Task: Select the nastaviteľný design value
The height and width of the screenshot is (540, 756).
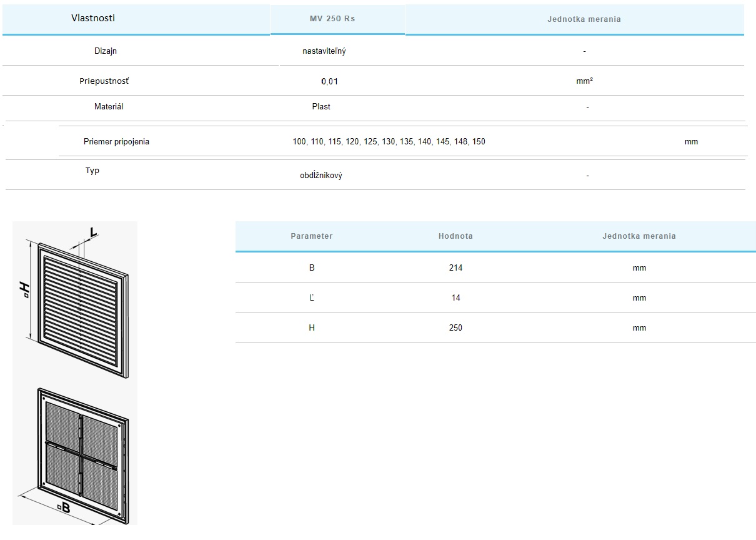Action: pos(324,51)
